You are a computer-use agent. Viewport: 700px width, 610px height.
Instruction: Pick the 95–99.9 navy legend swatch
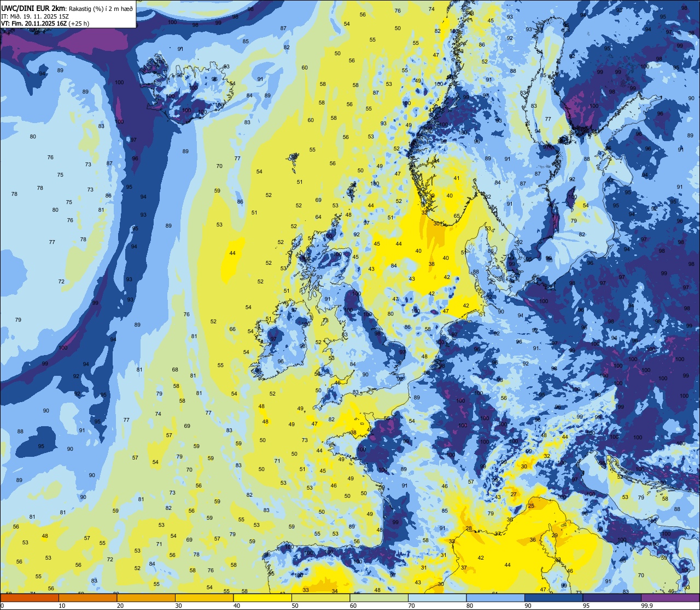(612, 598)
